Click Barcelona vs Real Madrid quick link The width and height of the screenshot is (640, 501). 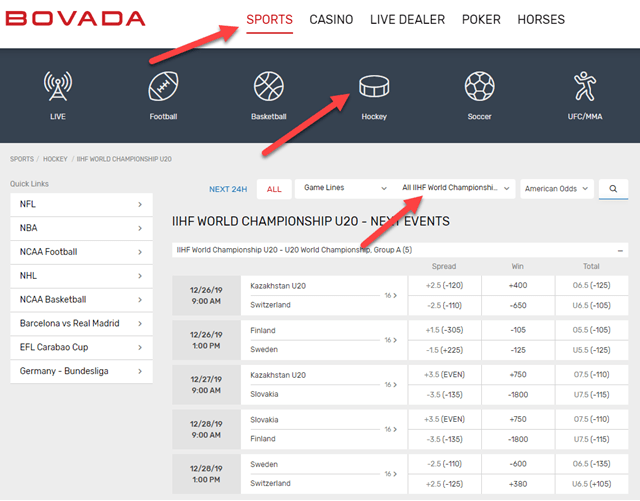point(81,324)
